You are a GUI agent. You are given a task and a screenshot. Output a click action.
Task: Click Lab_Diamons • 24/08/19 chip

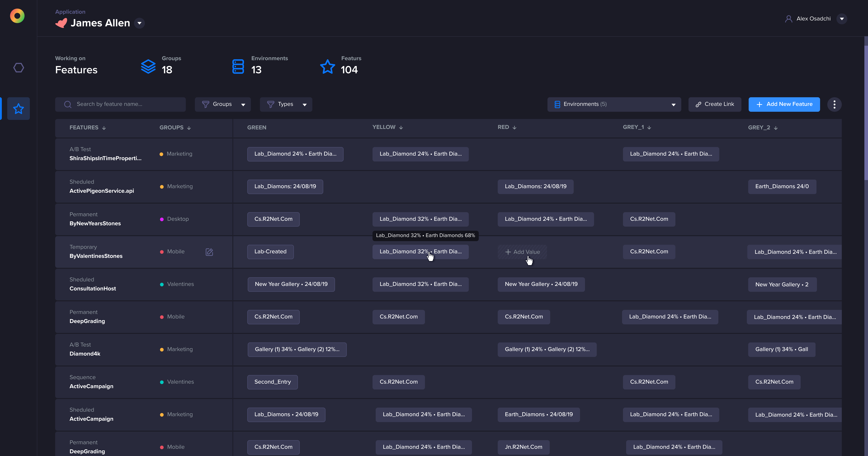coord(286,415)
